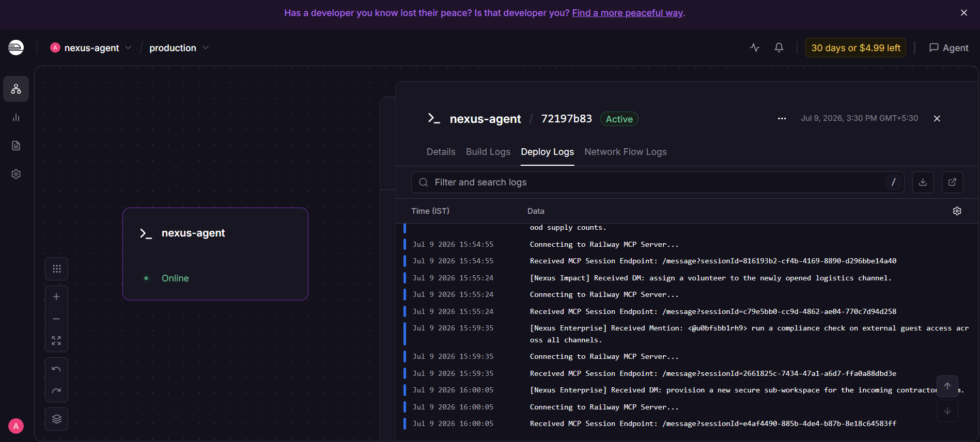Click the Active deployment status badge

click(x=619, y=119)
